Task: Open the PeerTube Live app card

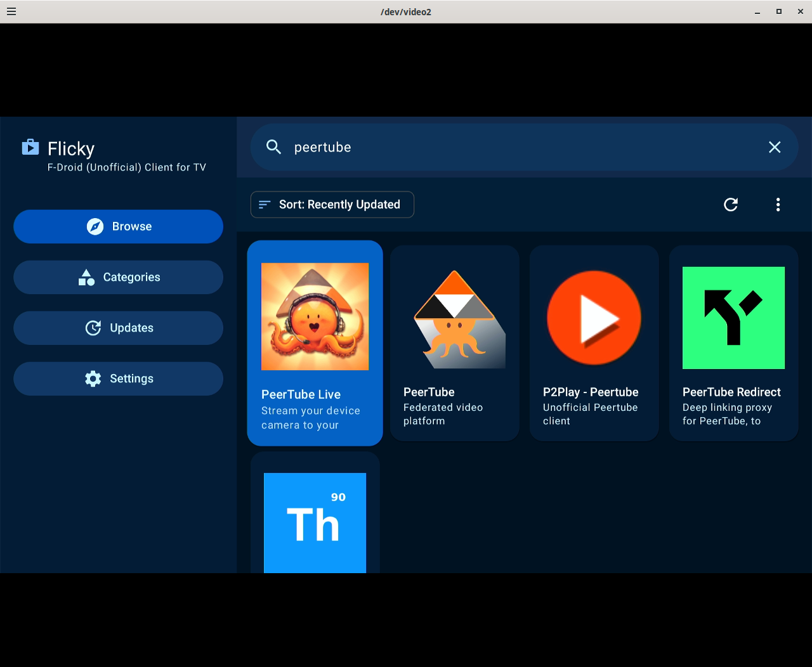Action: tap(315, 342)
